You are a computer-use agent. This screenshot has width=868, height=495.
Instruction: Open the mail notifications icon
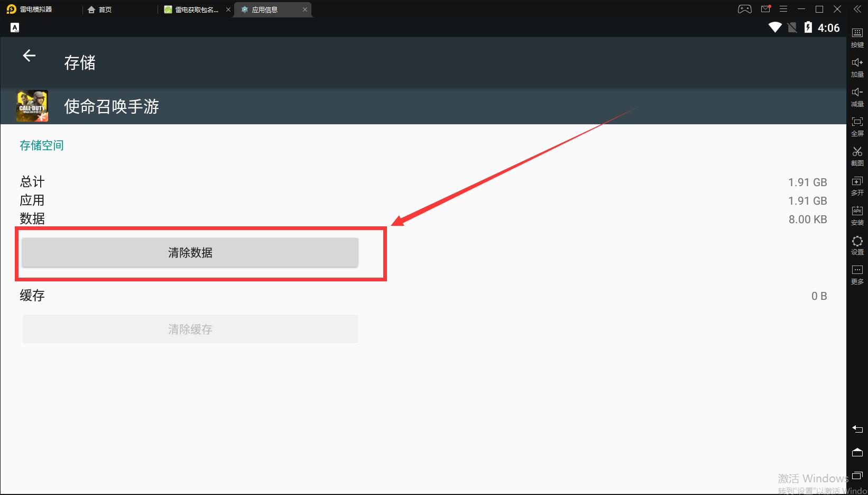[765, 9]
